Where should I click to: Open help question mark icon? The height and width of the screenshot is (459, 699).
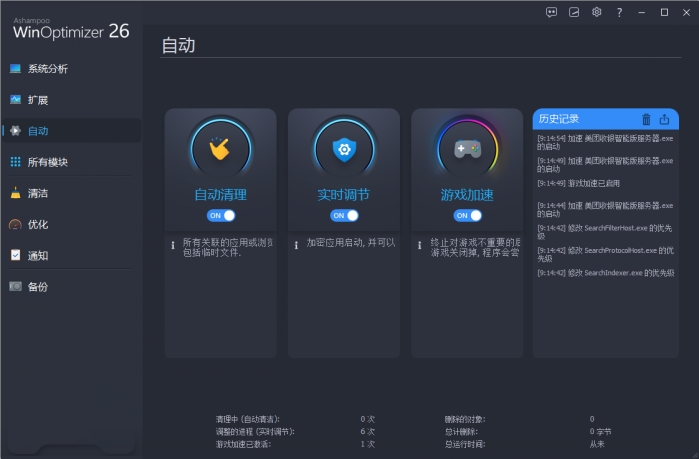(x=619, y=12)
